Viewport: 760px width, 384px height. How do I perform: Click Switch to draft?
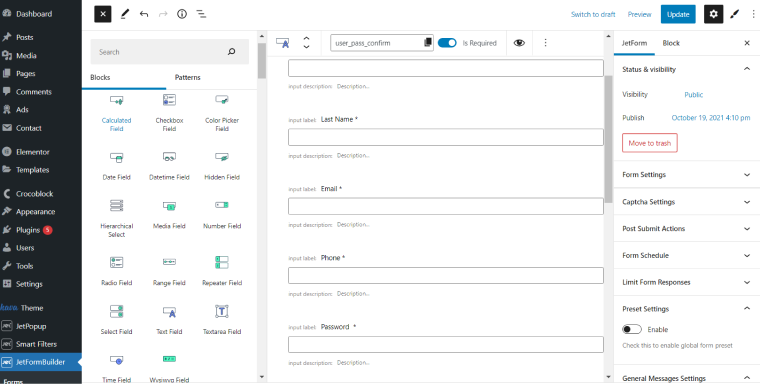[x=593, y=15]
